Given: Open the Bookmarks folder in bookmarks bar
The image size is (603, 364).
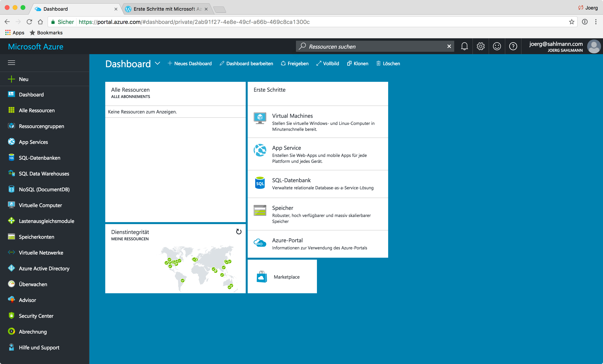Looking at the screenshot, I should click(46, 33).
